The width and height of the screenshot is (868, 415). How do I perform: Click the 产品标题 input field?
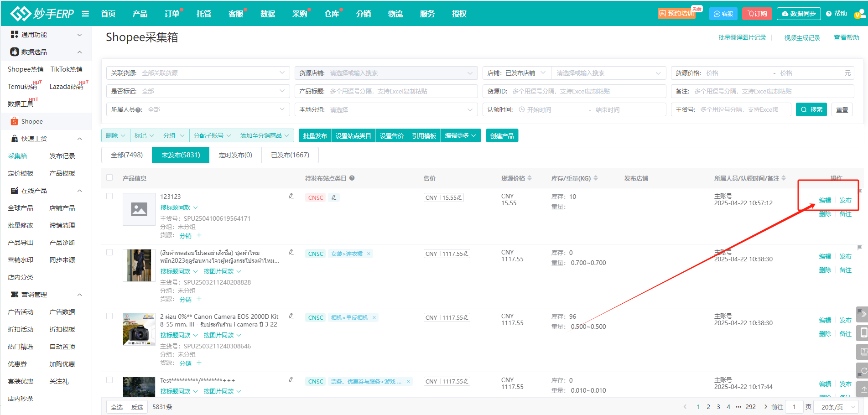(x=386, y=91)
